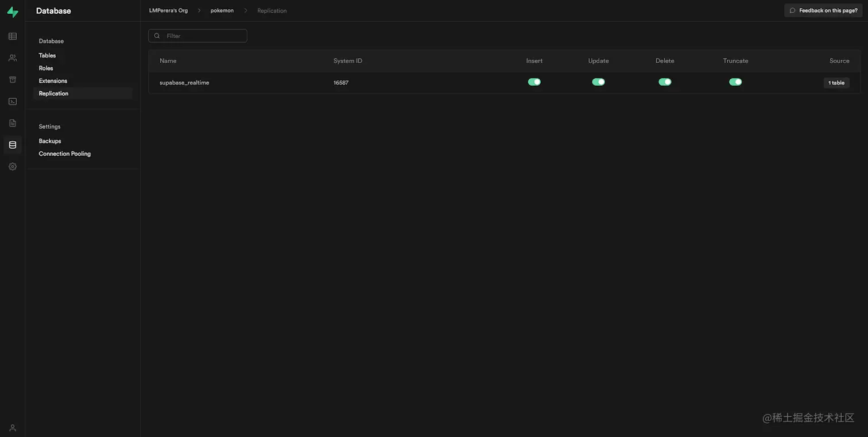Screen dimensions: 868x437
Task: Disable the Insert toggle for supabase_realtime
Action: pos(533,80)
